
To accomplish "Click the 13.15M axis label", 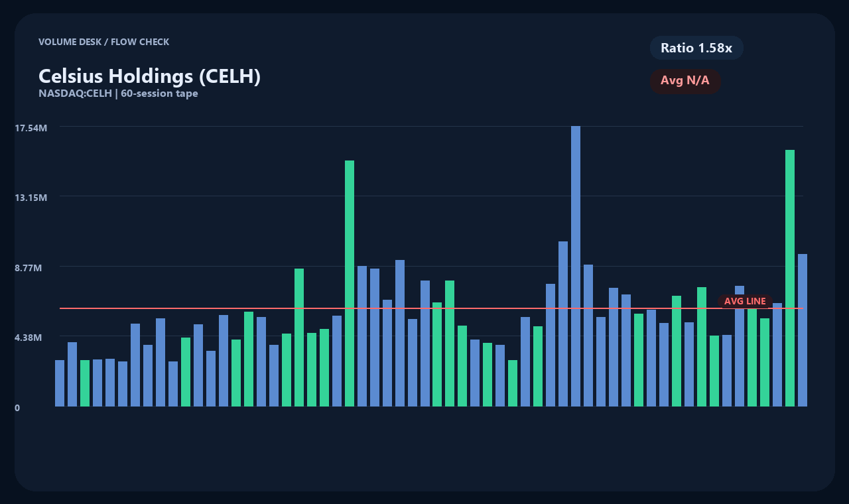I will [x=31, y=197].
